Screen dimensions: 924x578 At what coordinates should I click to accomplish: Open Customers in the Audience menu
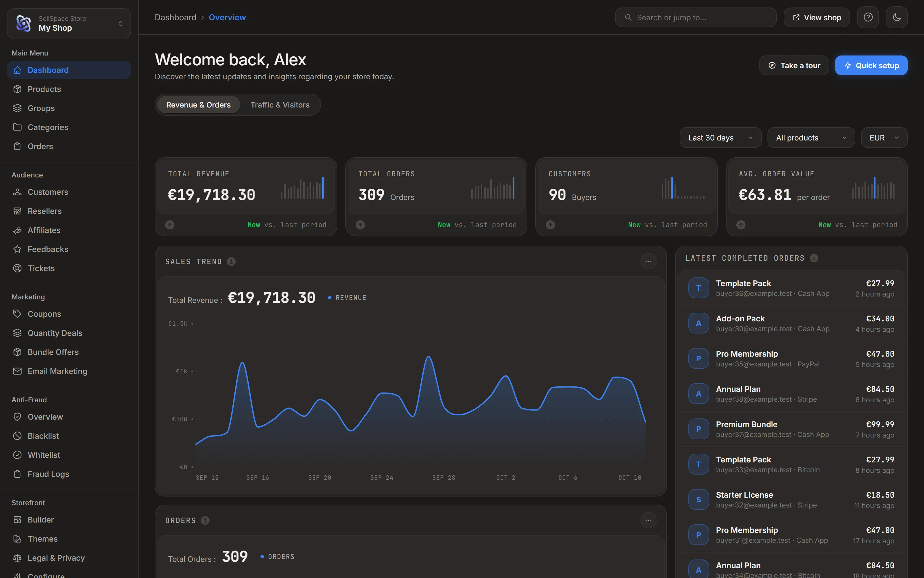pos(69,192)
